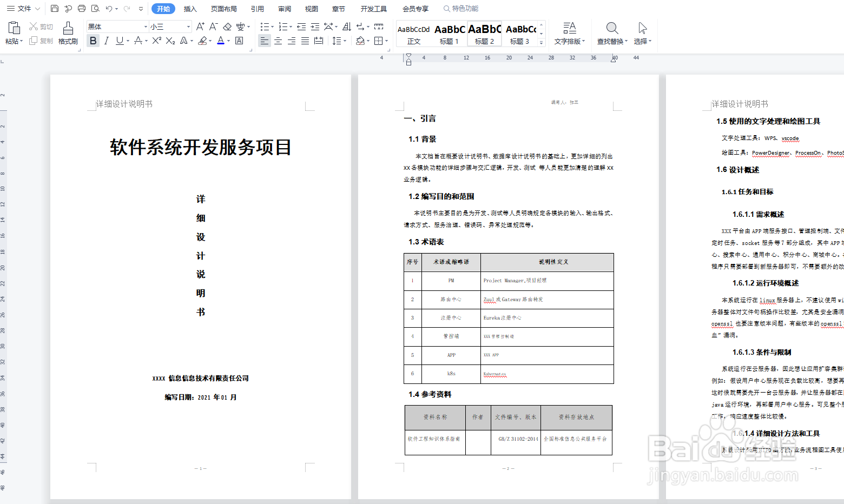Screen dimensions: 844x504
Task: Click the table cell containing Eureka注册中心
Action: [547, 318]
